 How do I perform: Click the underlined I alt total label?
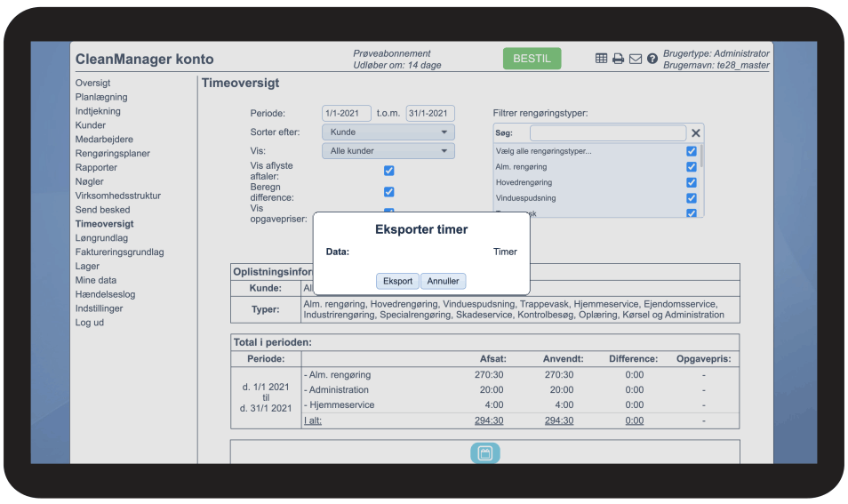point(313,420)
